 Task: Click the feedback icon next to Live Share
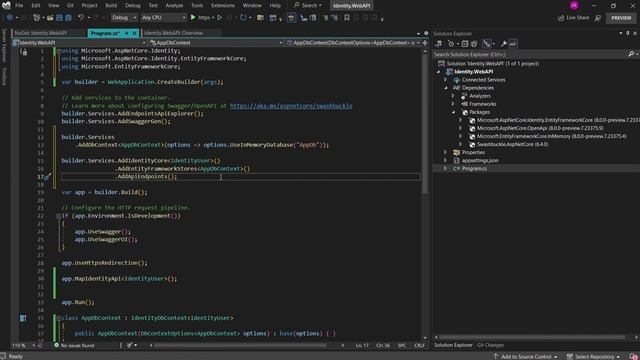click(x=598, y=18)
